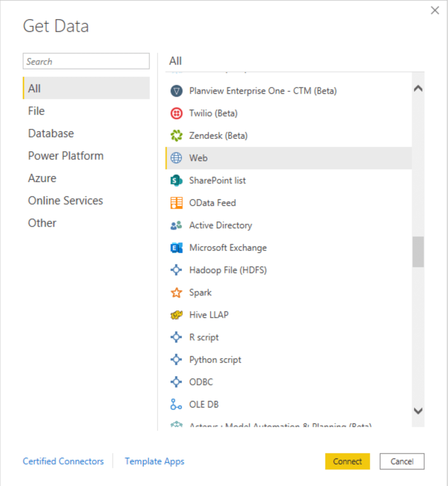Open the Certified Connectors link
This screenshot has height=486, width=448.
click(x=63, y=461)
